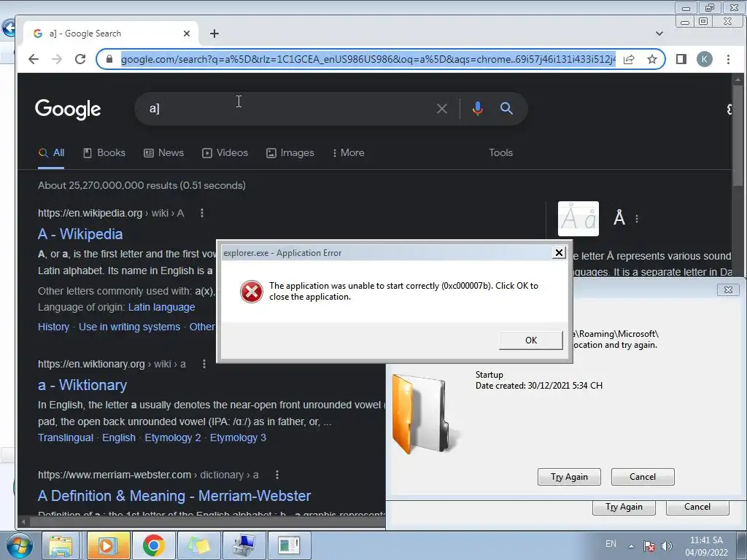747x560 pixels.
Task: Open the volume speaker tray icon
Action: 667,546
